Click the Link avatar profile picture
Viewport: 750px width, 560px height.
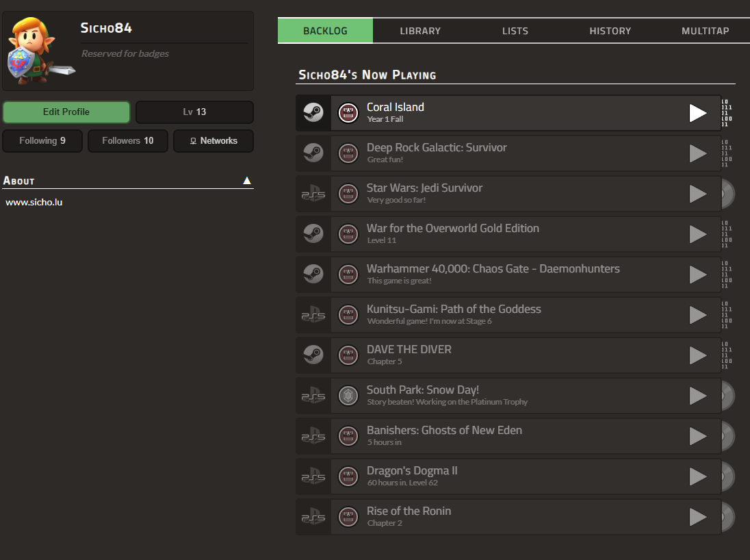click(x=40, y=51)
